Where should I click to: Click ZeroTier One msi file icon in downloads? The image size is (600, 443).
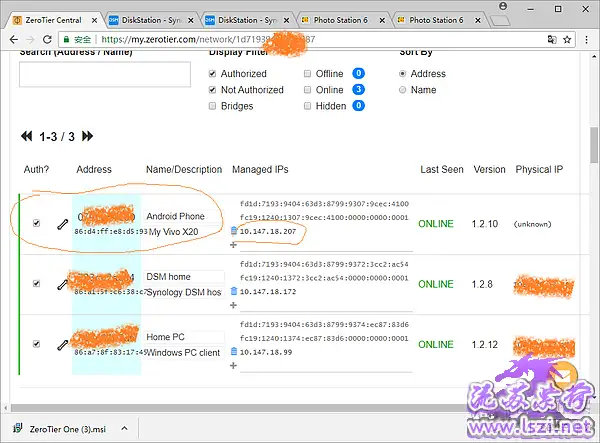click(18, 429)
